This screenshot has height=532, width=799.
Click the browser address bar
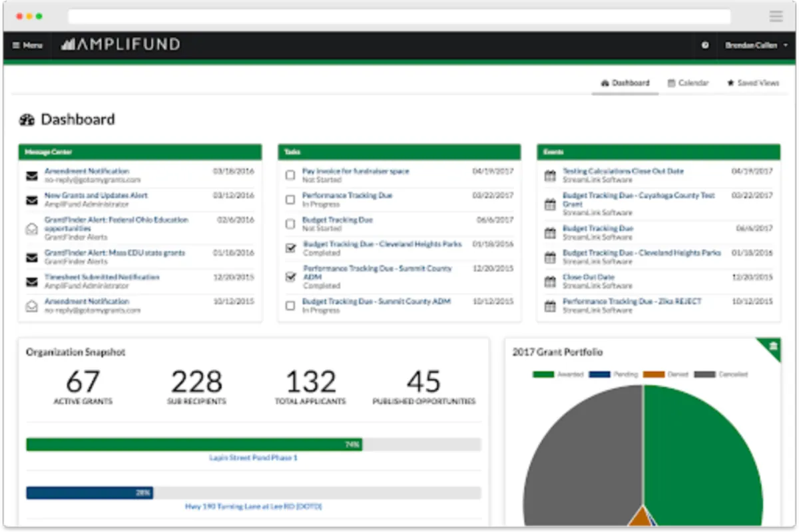pos(400,17)
